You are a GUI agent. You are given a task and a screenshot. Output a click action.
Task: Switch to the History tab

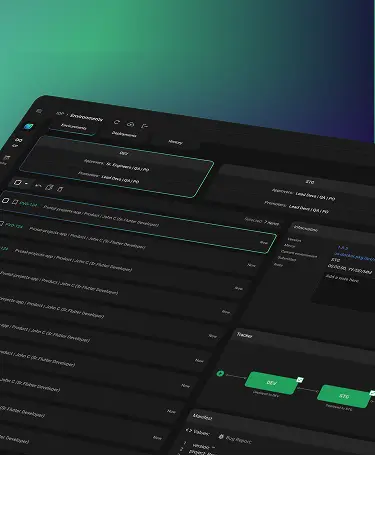click(x=175, y=142)
